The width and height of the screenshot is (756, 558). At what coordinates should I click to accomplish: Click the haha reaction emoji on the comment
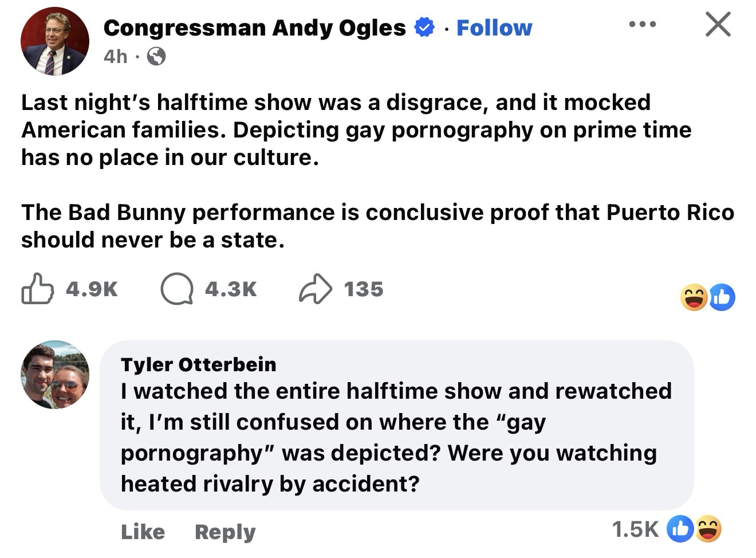tap(708, 529)
